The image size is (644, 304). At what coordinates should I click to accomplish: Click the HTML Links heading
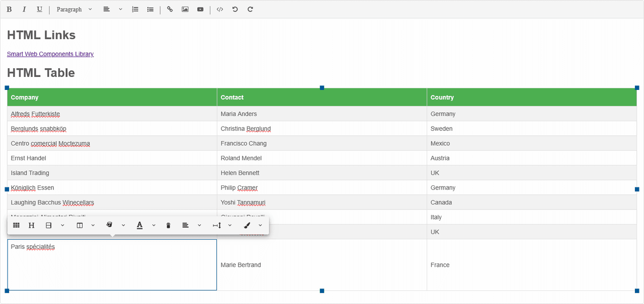[x=41, y=35]
